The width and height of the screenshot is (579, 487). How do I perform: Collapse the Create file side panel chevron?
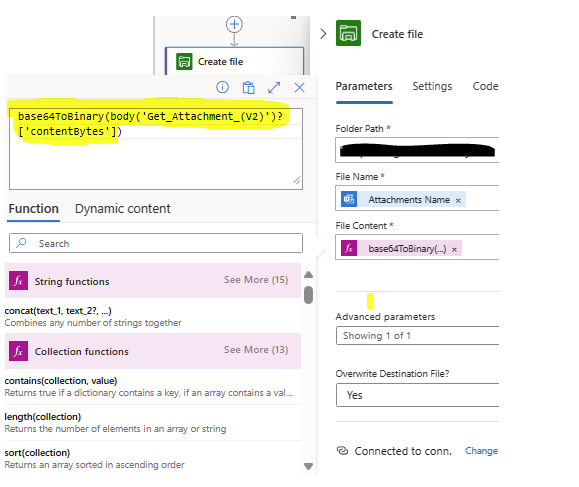point(323,34)
